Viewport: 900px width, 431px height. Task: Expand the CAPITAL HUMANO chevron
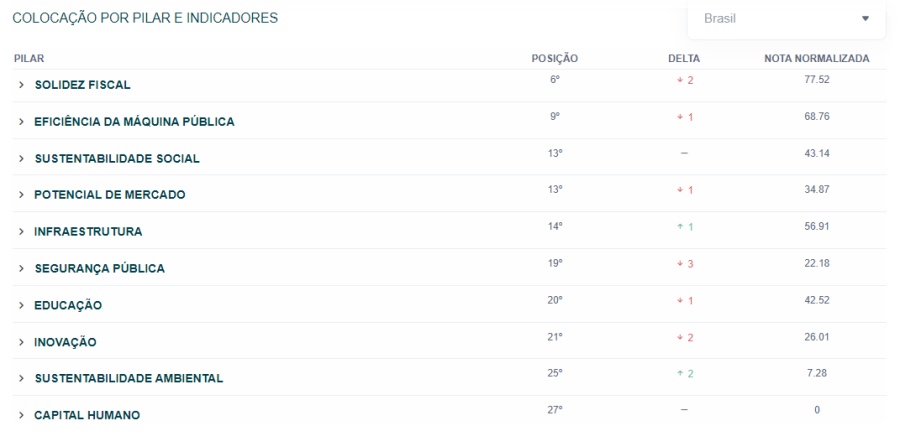click(21, 415)
